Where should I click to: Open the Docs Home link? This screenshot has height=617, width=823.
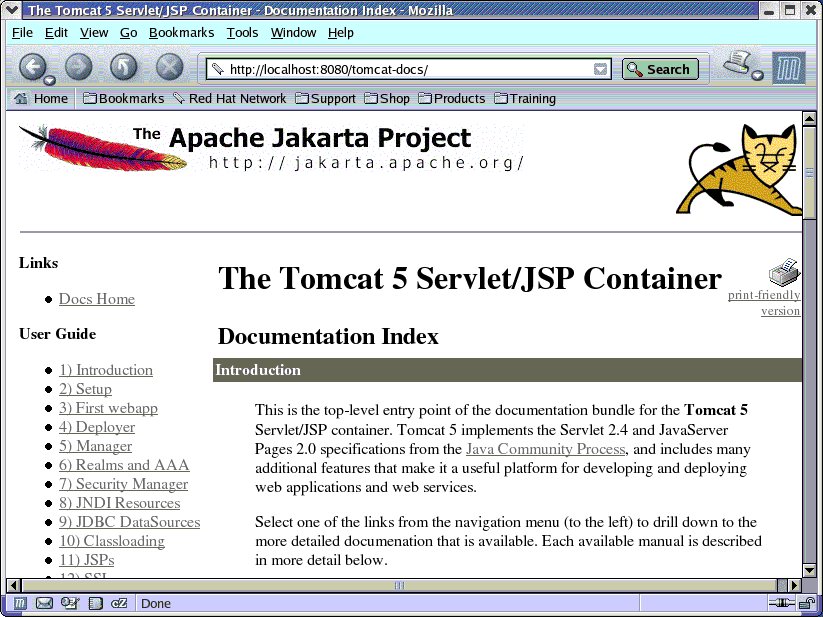point(97,299)
